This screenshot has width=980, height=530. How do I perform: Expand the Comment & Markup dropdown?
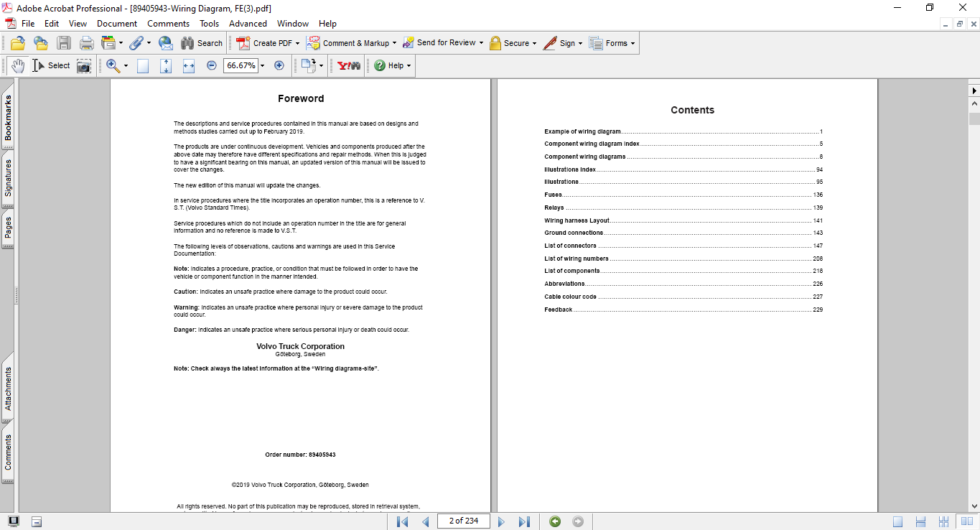[395, 43]
